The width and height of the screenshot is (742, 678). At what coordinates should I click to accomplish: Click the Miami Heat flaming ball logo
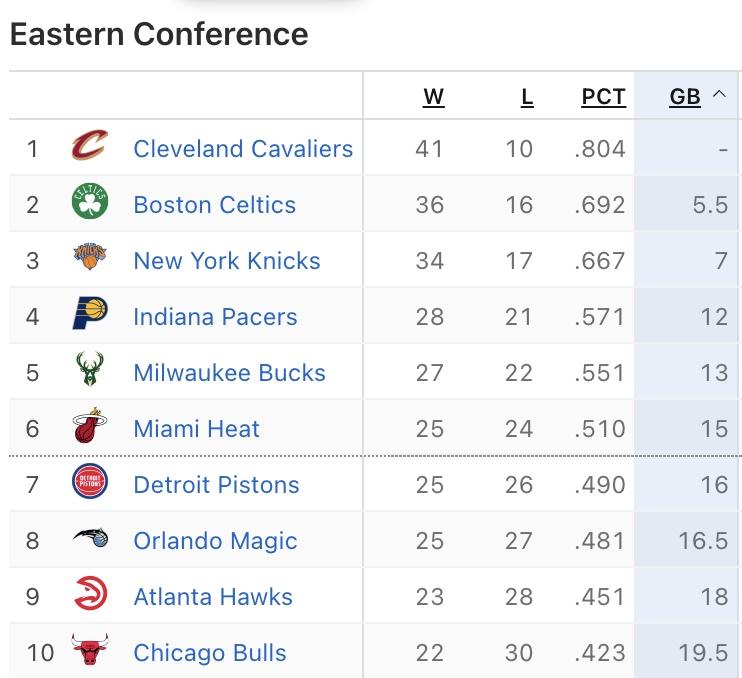click(90, 425)
